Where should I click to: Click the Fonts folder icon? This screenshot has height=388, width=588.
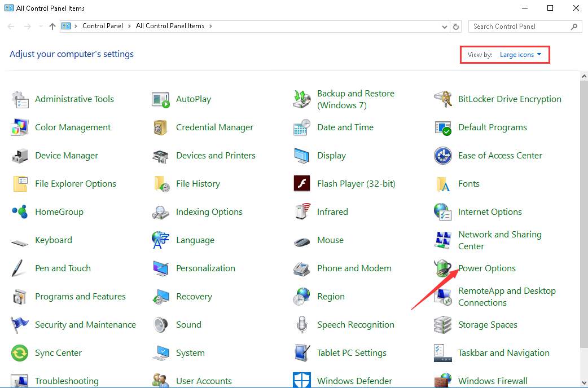coord(443,184)
